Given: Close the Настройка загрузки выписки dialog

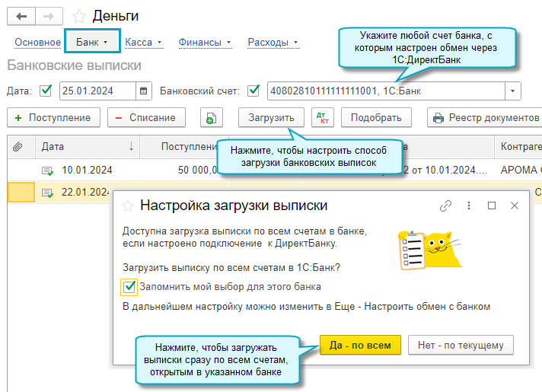Looking at the screenshot, I should (515, 206).
